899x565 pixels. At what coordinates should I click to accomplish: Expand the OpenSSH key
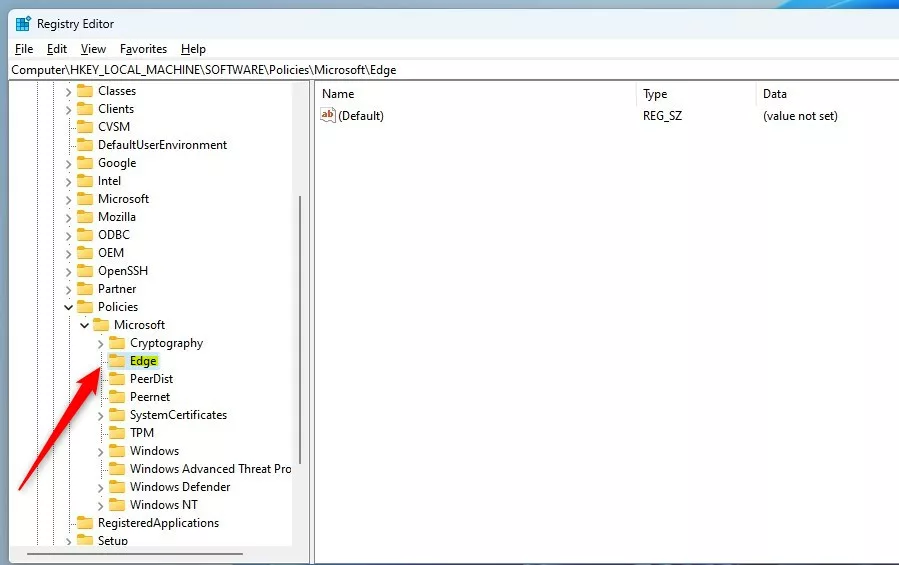(x=68, y=271)
